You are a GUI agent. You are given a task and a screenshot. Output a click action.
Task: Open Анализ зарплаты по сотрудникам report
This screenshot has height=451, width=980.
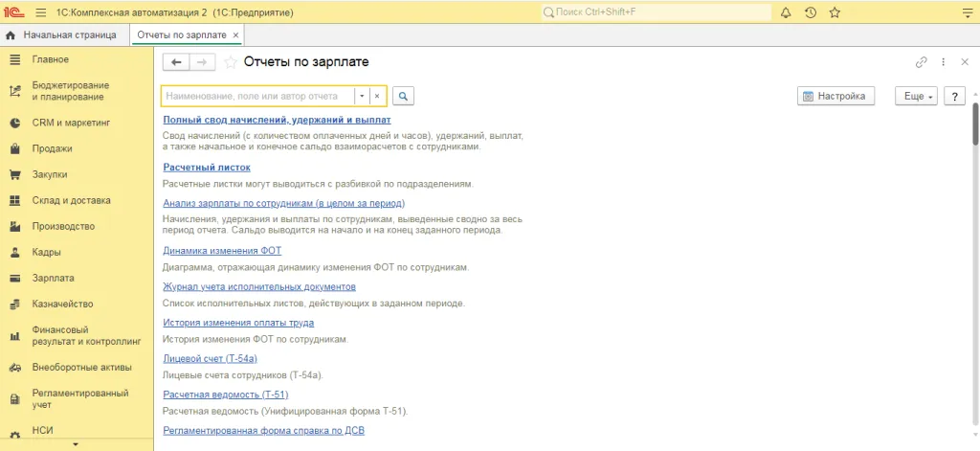283,203
